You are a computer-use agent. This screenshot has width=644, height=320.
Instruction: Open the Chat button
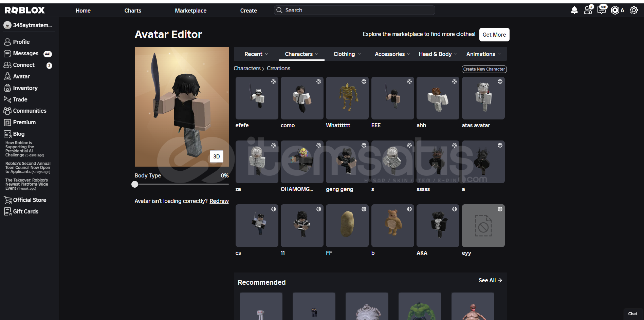[x=633, y=314]
